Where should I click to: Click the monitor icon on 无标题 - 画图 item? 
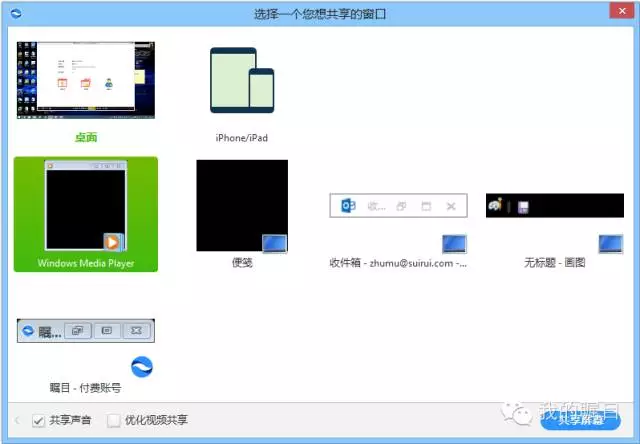point(610,244)
